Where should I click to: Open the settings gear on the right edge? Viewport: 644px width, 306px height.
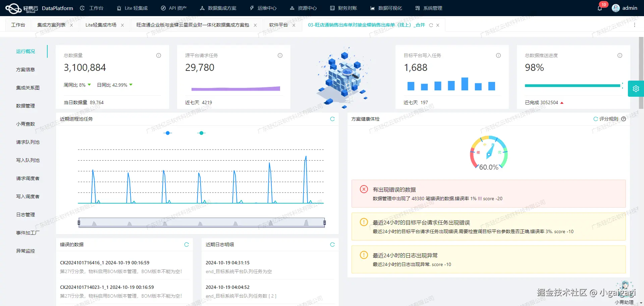(636, 88)
